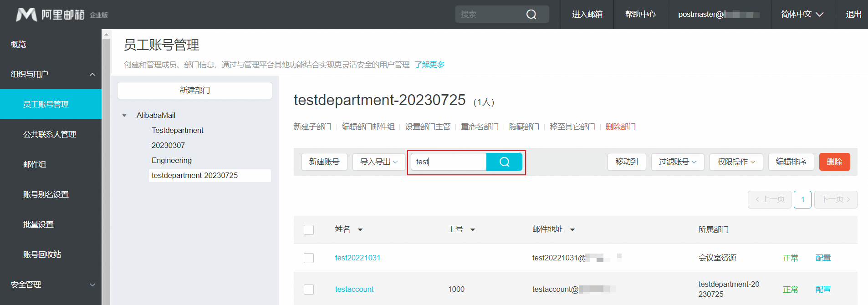This screenshot has height=305, width=868.
Task: Open the 简体中文 language dropdown
Action: point(802,15)
